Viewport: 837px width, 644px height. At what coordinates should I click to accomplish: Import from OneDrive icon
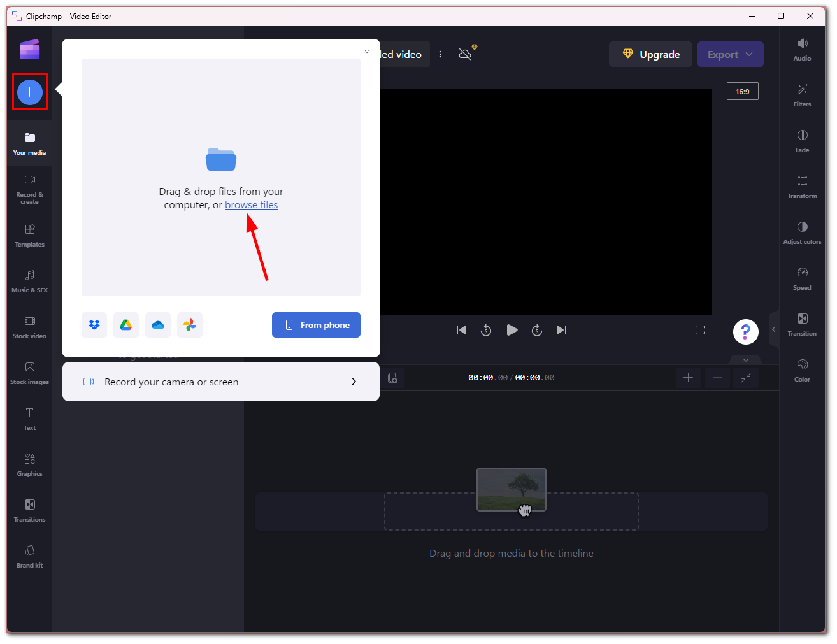[158, 325]
